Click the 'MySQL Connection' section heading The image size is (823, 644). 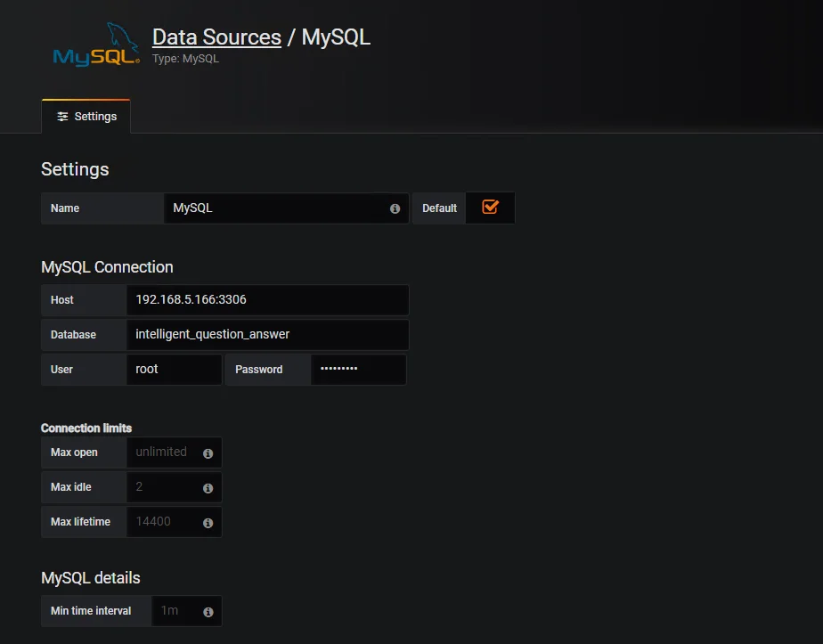click(107, 267)
